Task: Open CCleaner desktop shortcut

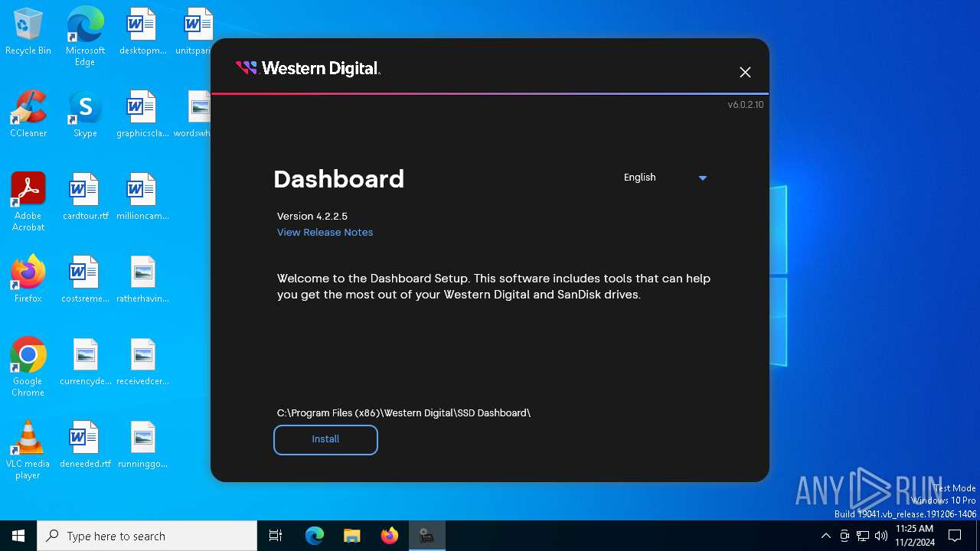Action: click(28, 115)
